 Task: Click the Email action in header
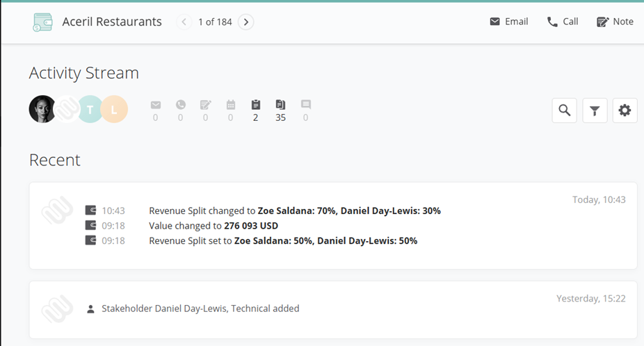[x=509, y=22]
